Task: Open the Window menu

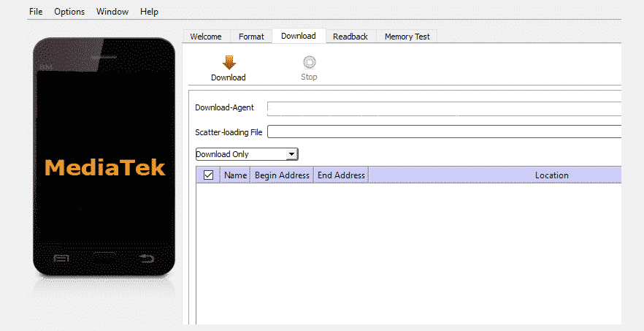Action: click(112, 12)
